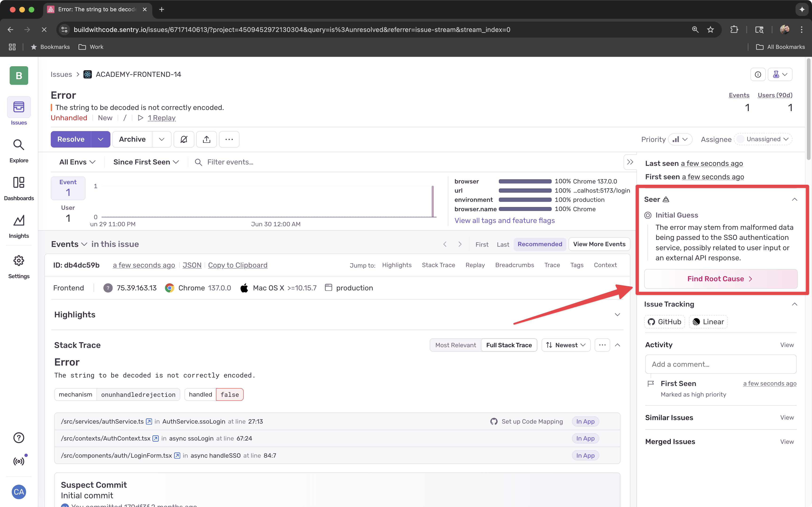Open Insights in the sidebar
The width and height of the screenshot is (812, 507).
tap(19, 226)
